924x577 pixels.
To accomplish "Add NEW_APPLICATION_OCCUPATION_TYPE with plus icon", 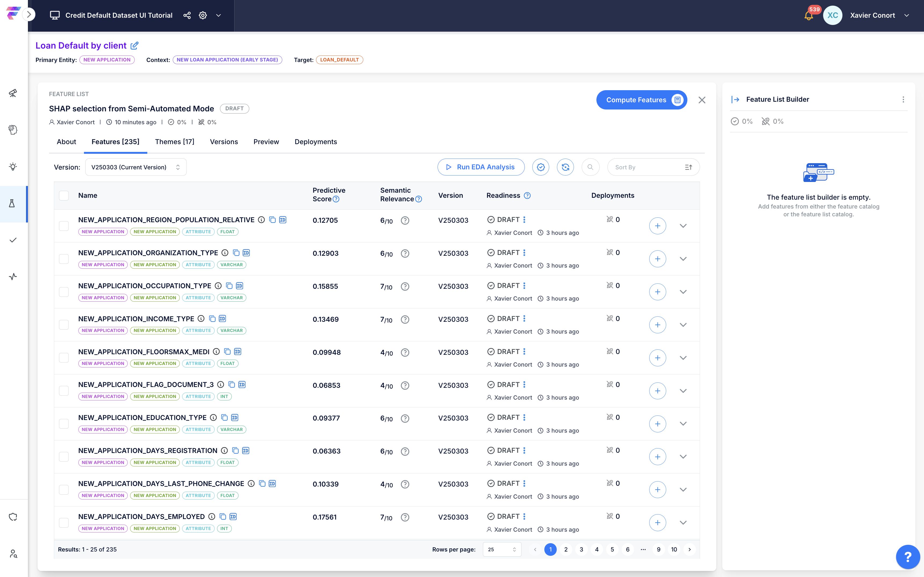I will 657,292.
